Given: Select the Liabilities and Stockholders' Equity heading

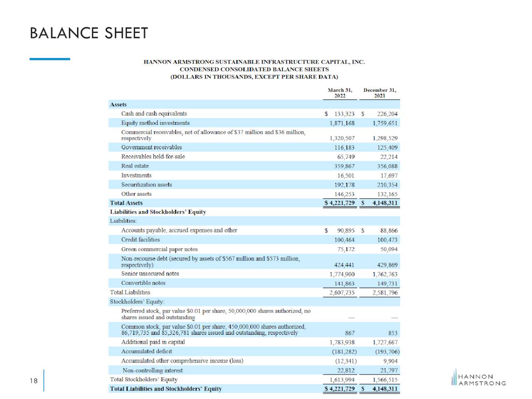Looking at the screenshot, I should 158,212.
